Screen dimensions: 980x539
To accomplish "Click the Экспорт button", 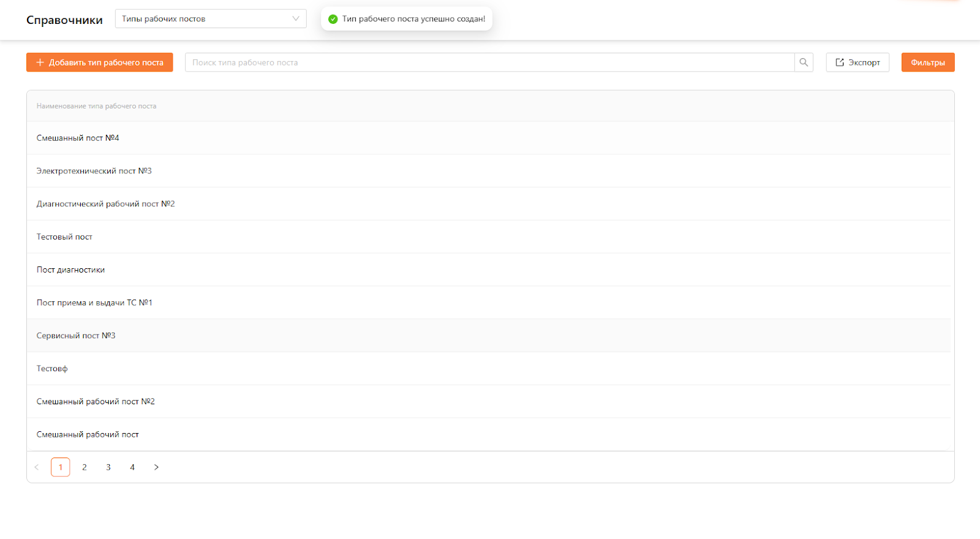I will pos(858,62).
